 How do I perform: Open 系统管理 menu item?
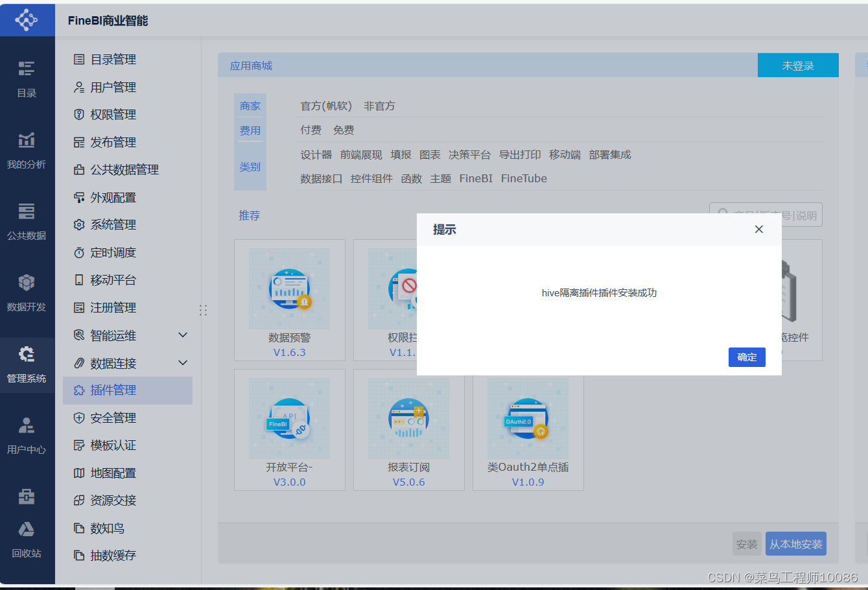128,225
